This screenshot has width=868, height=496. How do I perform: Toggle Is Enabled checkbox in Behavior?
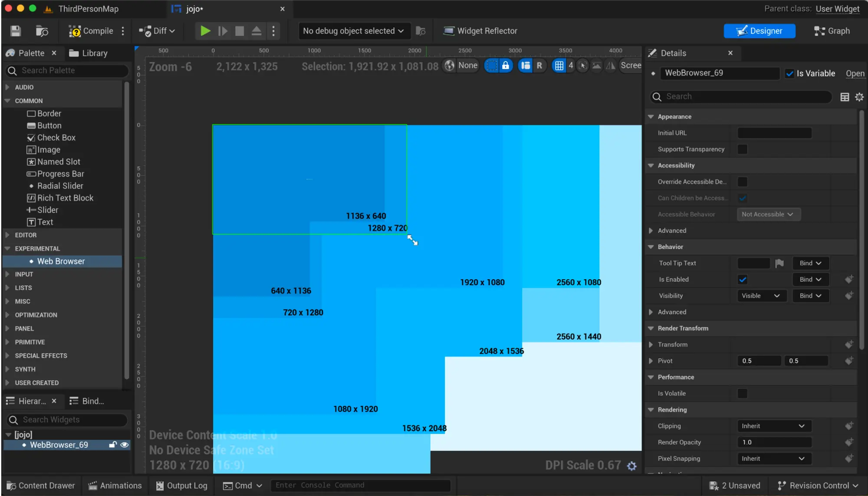(x=742, y=280)
